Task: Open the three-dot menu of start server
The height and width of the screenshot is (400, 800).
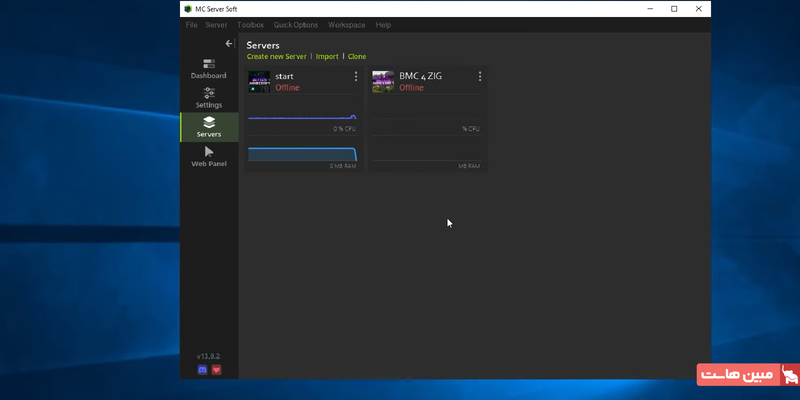Action: (x=356, y=77)
